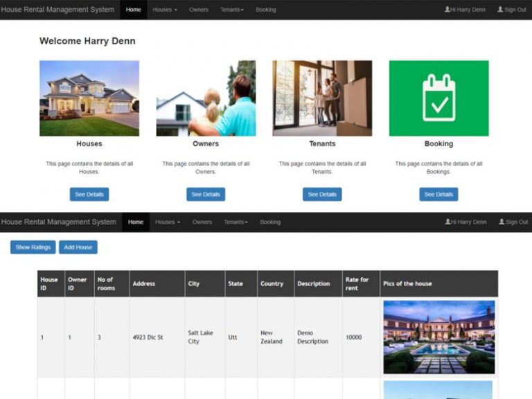Expand the Houses dropdown in the navbar above the Welcome heading
Image resolution: width=532 pixels, height=399 pixels.
point(165,10)
